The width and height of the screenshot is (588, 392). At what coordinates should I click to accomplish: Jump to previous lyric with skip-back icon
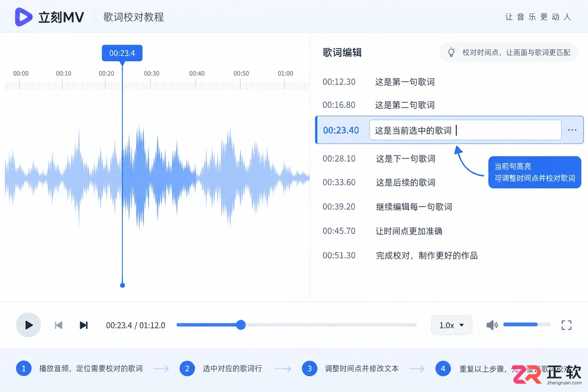click(x=59, y=325)
